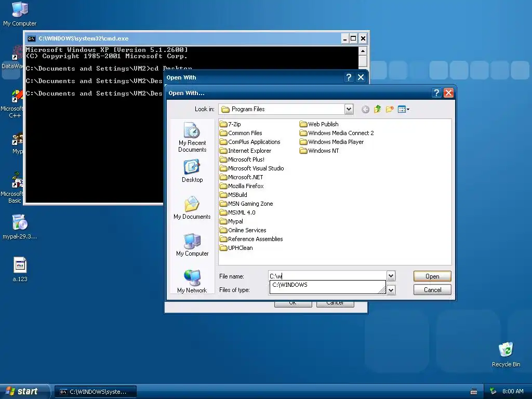The width and height of the screenshot is (532, 399).
Task: Select the mypal-29.3 installer desktop icon
Action: (x=20, y=227)
